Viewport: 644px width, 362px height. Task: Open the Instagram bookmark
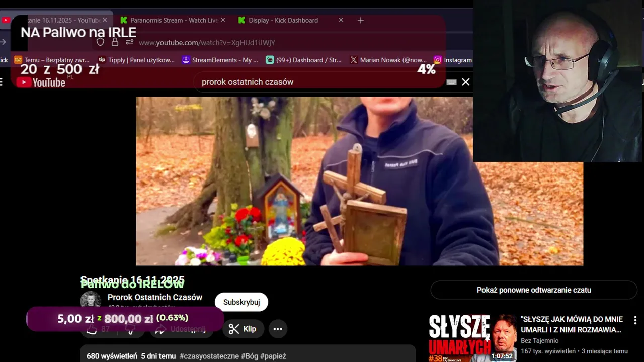pyautogui.click(x=453, y=60)
